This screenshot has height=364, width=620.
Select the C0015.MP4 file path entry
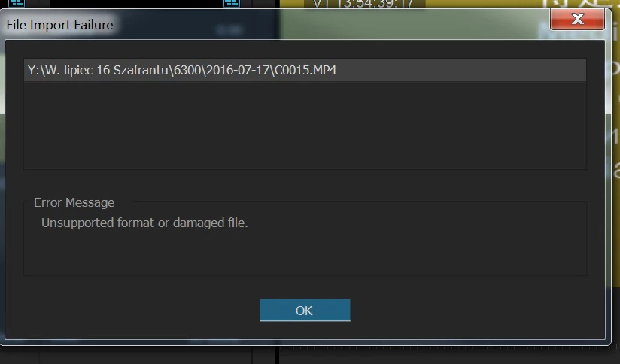click(x=305, y=70)
